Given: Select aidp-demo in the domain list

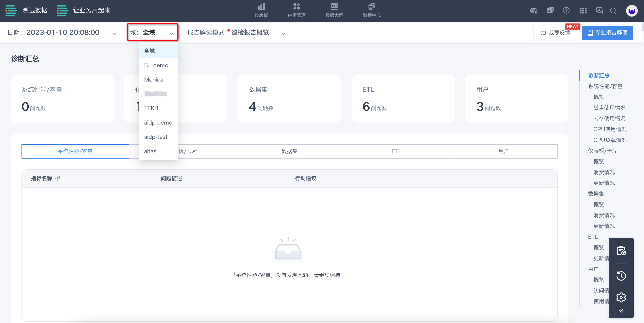Looking at the screenshot, I should pyautogui.click(x=158, y=123).
